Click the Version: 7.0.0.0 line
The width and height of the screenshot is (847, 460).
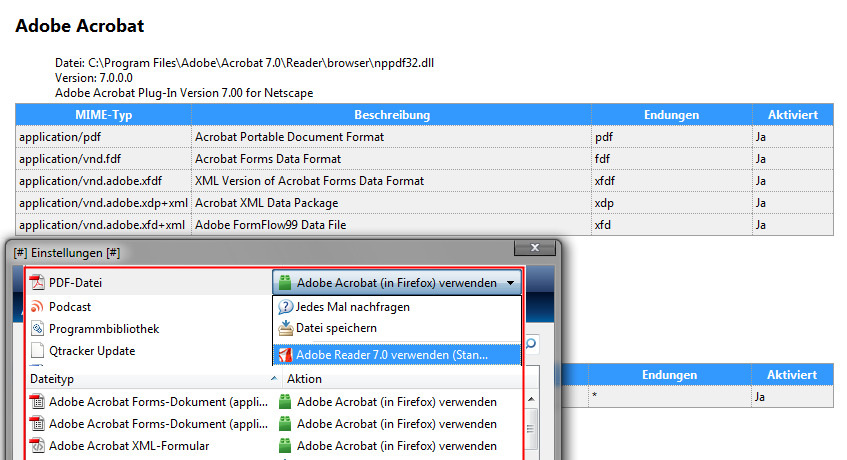tap(93, 78)
